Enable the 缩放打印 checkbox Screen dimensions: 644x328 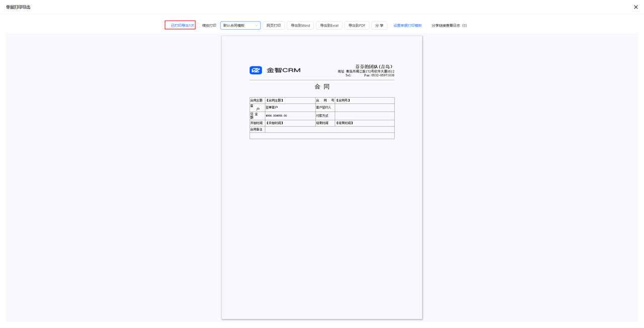199,25
